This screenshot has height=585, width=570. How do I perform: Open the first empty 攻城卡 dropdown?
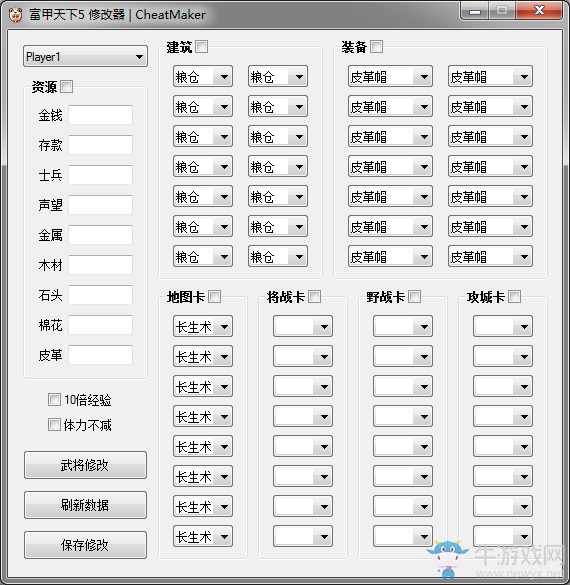502,326
